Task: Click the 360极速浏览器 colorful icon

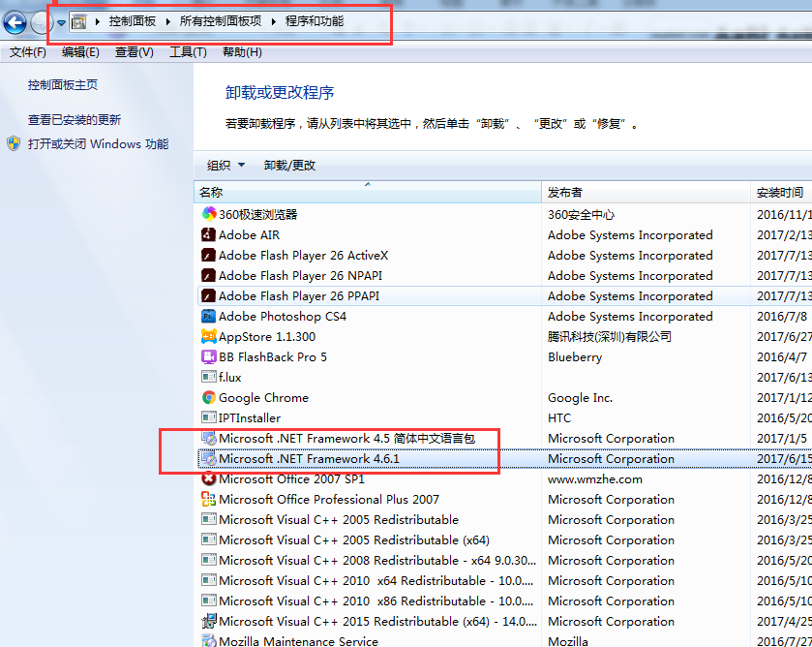Action: point(209,214)
